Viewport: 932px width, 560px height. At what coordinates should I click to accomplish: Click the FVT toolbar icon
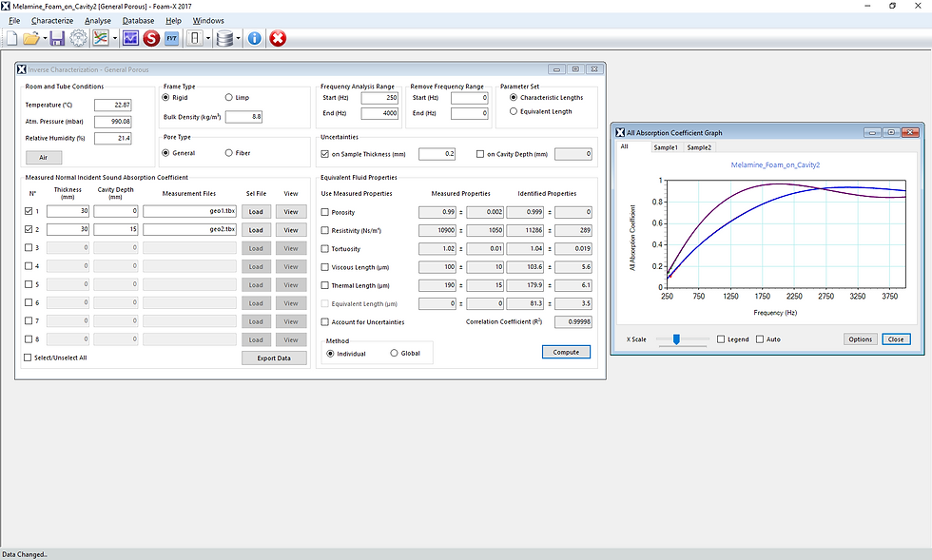[172, 39]
